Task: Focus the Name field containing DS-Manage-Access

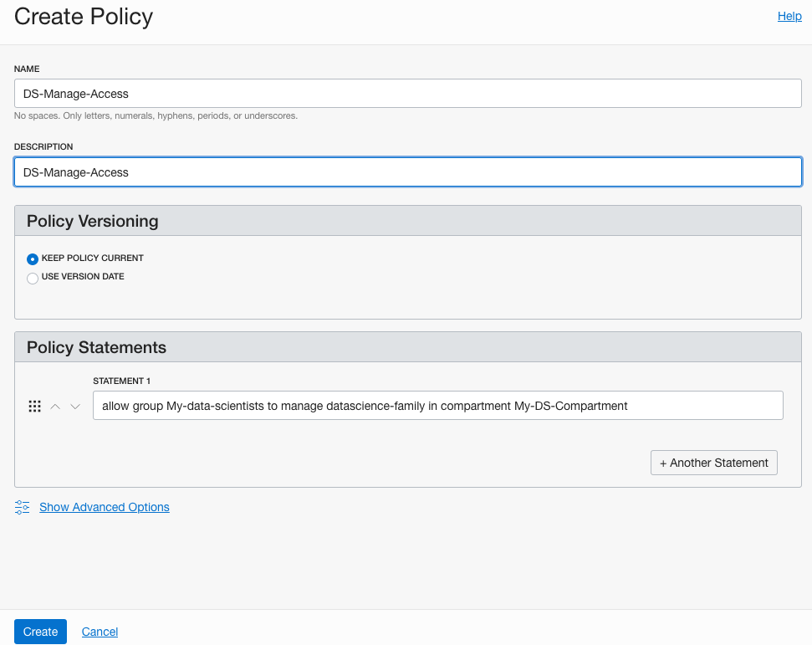Action: pos(407,94)
